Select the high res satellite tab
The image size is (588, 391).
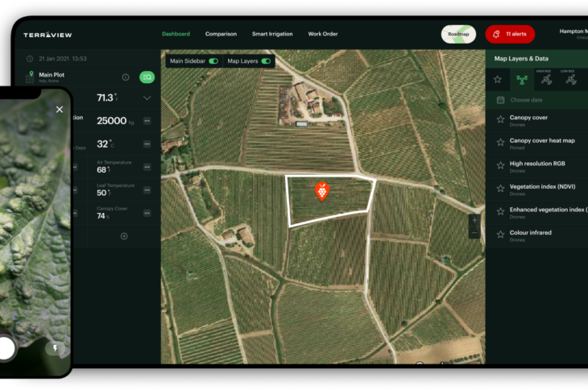coord(546,78)
